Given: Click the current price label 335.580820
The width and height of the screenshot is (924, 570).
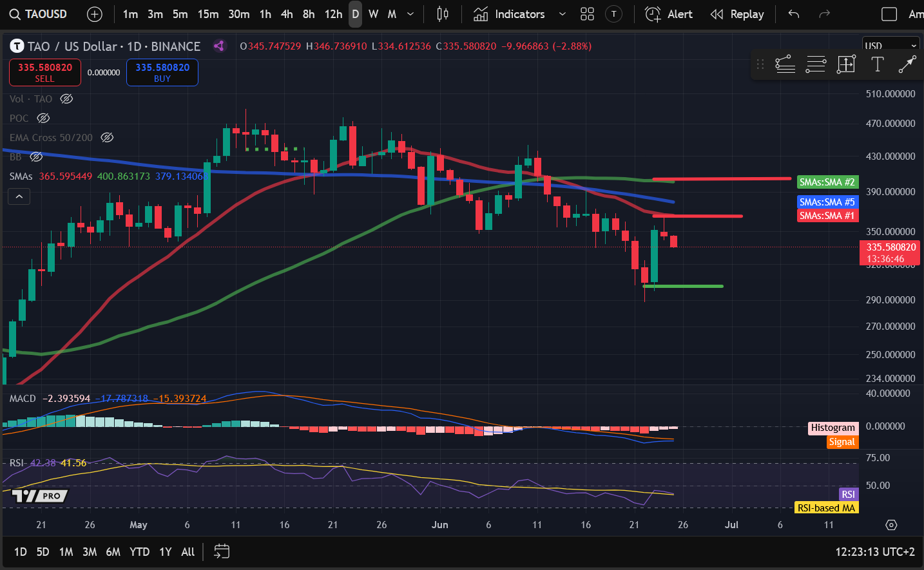Looking at the screenshot, I should (891, 252).
